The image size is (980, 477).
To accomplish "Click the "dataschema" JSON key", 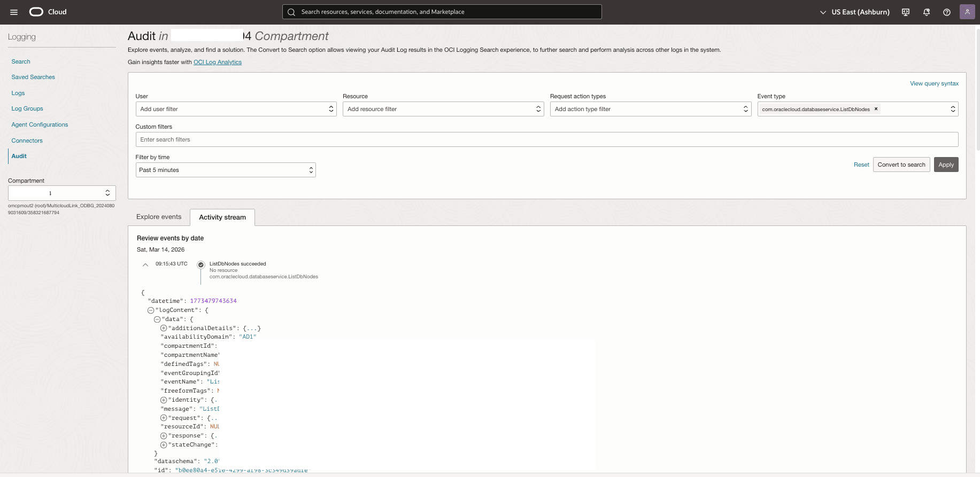I will 175,461.
